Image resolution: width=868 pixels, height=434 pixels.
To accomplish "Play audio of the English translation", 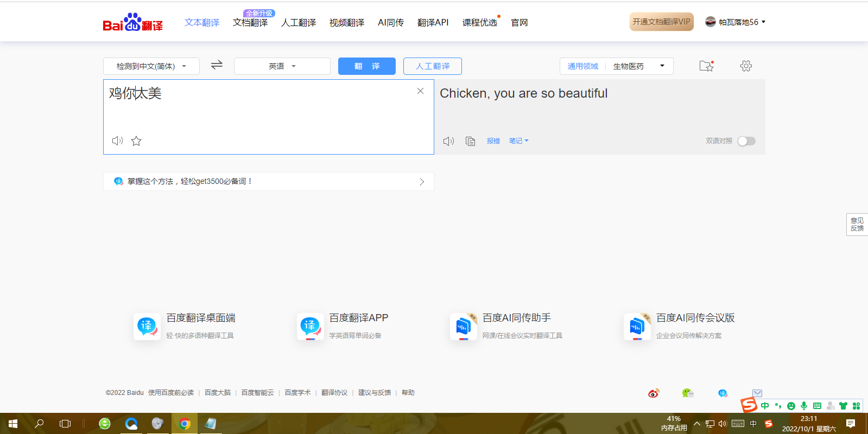I will click(x=448, y=141).
